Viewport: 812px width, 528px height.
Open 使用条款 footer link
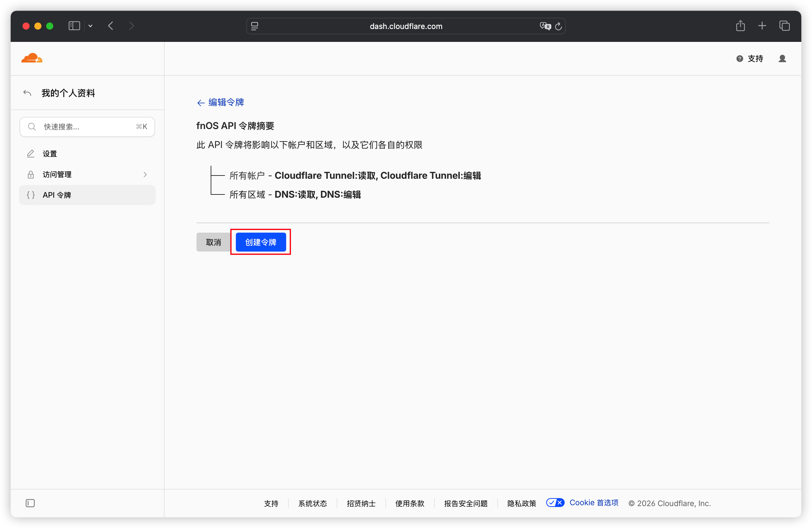(x=410, y=503)
